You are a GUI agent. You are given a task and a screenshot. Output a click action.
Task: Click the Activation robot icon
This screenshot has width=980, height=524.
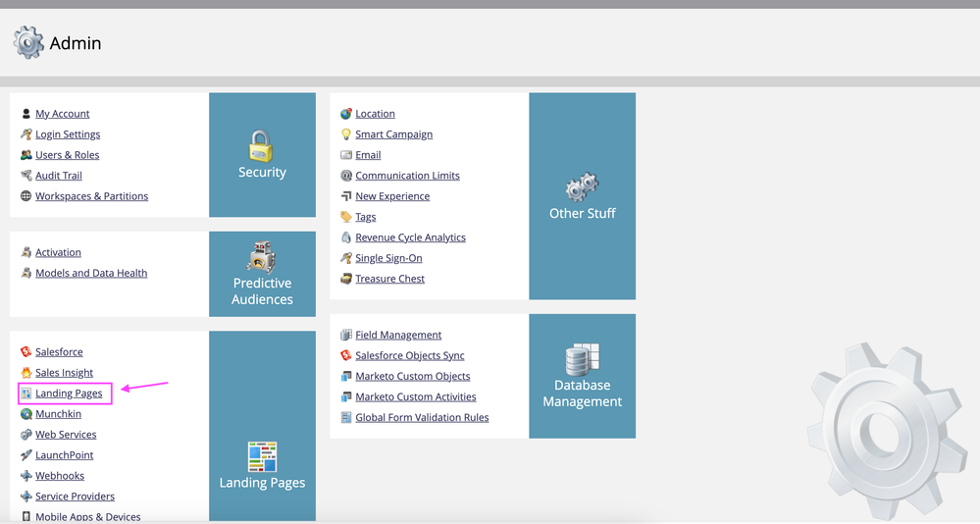pyautogui.click(x=26, y=252)
